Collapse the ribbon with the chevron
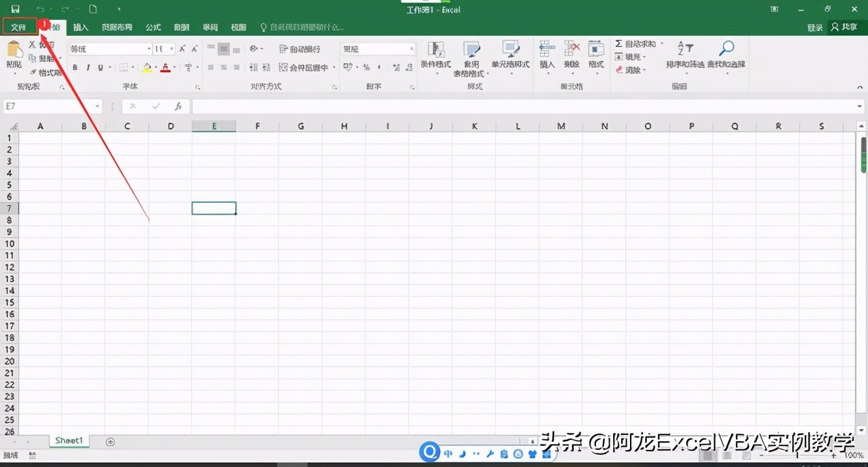The image size is (868, 467). pyautogui.click(x=860, y=87)
